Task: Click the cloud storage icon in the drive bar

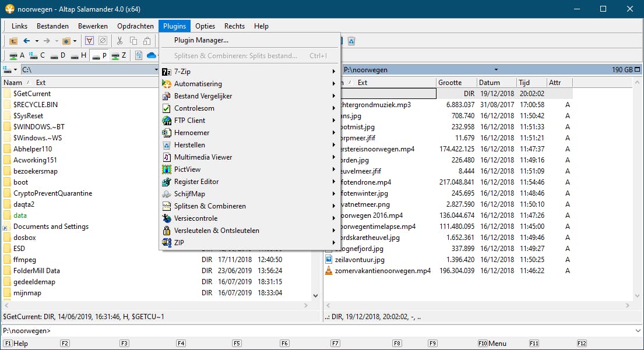Action: click(x=152, y=55)
